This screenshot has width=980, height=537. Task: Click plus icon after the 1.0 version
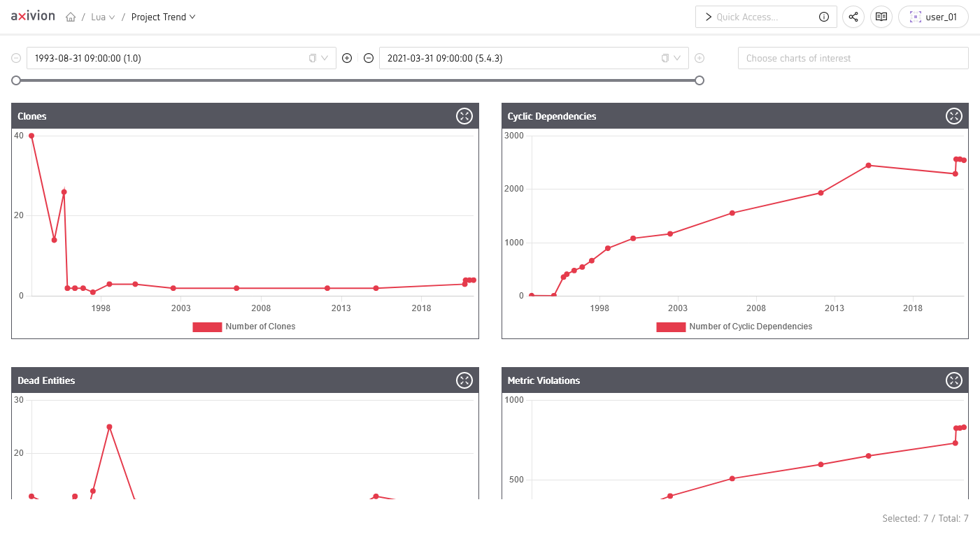(347, 58)
